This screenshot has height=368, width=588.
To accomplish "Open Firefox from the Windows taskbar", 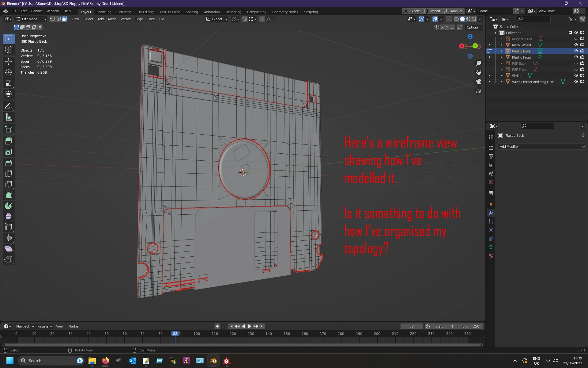I will point(105,361).
